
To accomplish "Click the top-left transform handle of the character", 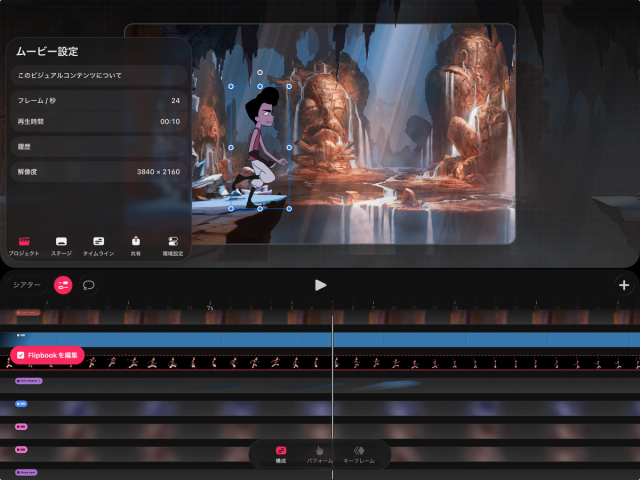I will point(231,87).
